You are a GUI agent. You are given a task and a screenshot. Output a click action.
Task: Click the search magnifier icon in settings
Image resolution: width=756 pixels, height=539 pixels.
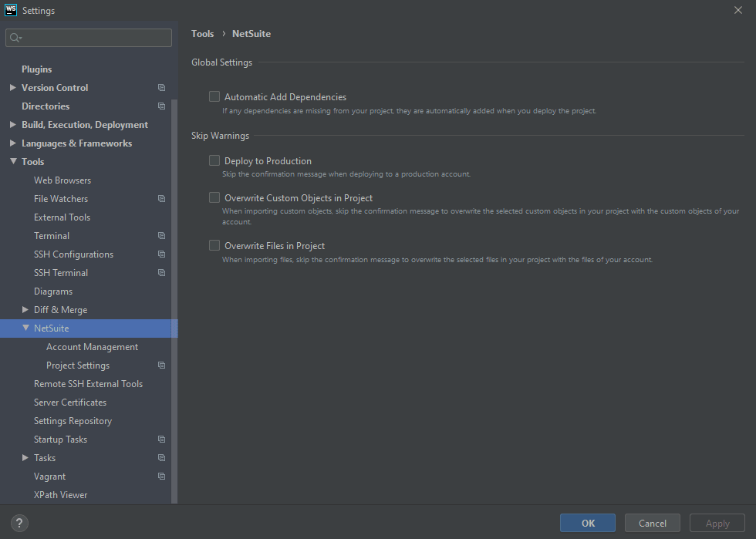(15, 38)
